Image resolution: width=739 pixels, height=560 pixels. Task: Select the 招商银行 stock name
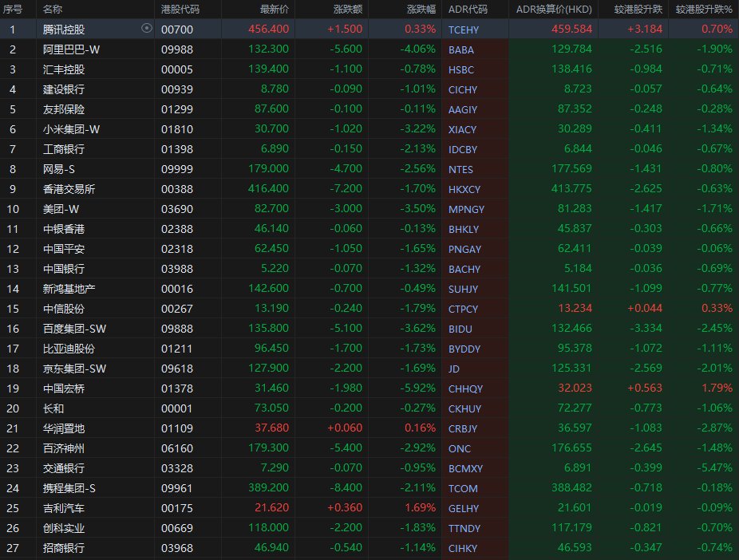point(64,548)
